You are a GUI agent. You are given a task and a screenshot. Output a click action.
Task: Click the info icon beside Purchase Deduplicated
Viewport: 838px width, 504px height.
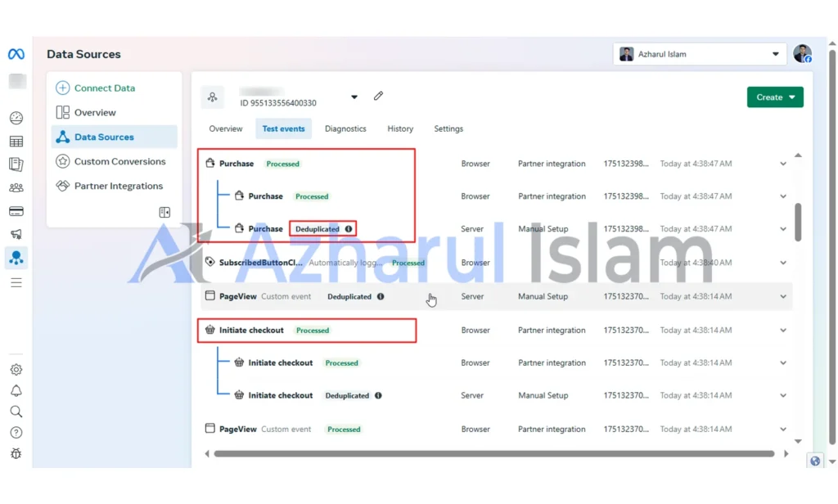coord(349,229)
